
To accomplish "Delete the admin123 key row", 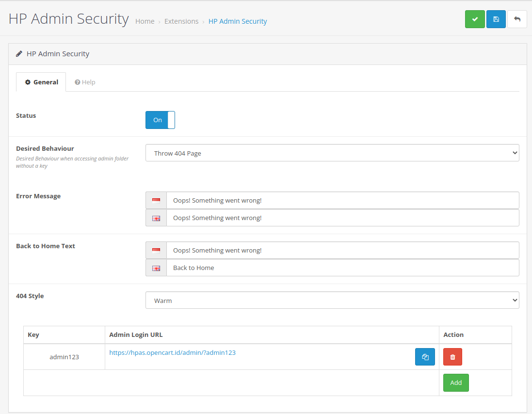I will pos(452,357).
